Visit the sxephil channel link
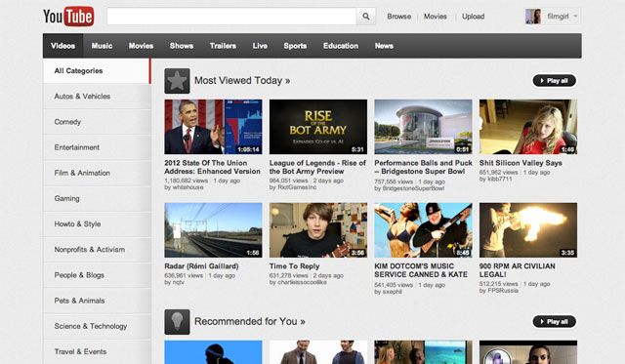The width and height of the screenshot is (625, 364). click(x=392, y=292)
